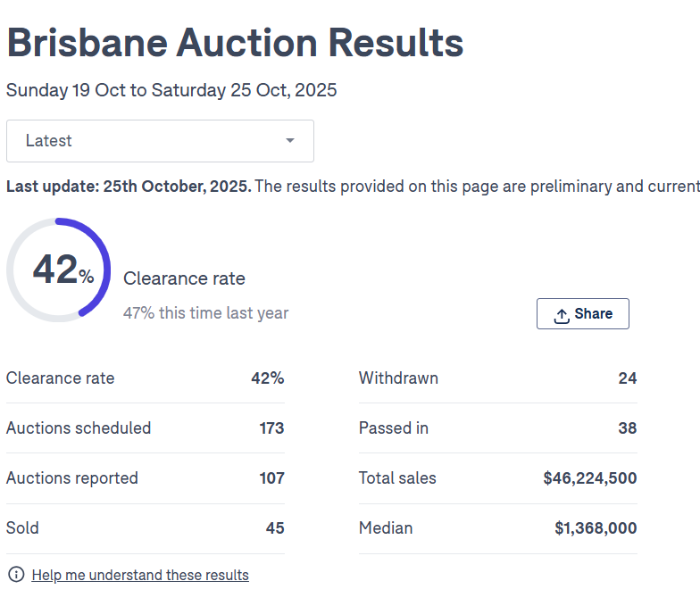The height and width of the screenshot is (606, 700).
Task: Select the Auctions reported value 107
Action: [271, 478]
